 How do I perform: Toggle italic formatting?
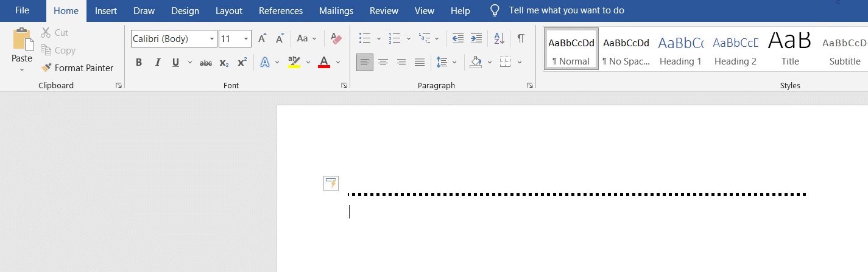click(157, 62)
